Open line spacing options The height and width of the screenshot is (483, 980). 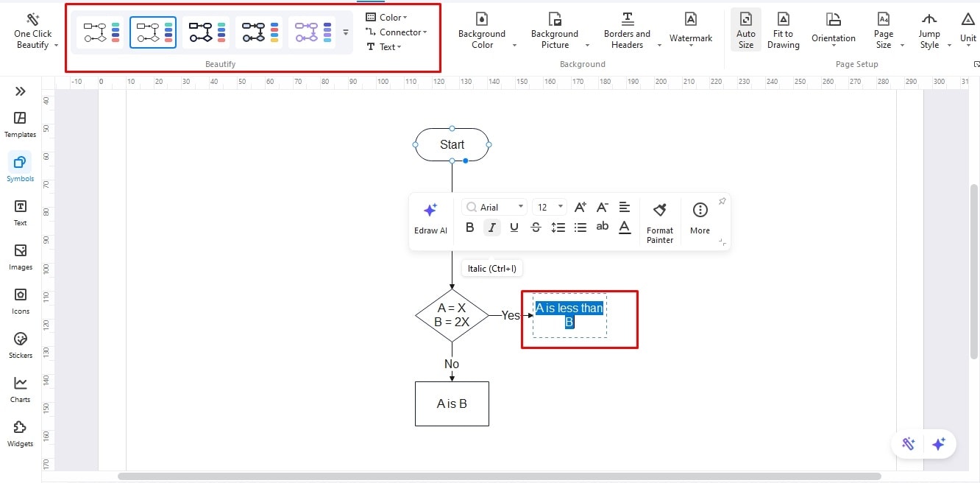(558, 228)
